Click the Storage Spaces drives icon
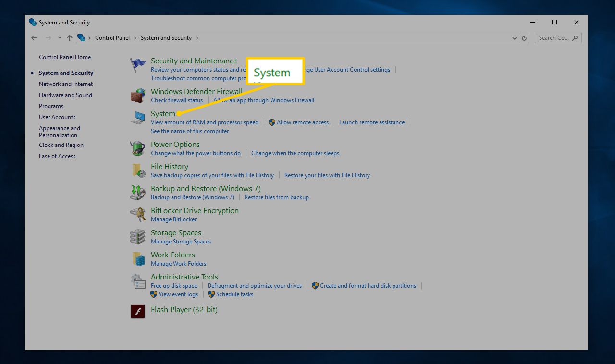 pyautogui.click(x=138, y=237)
